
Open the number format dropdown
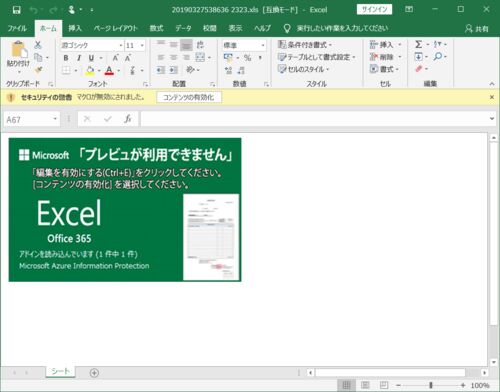point(263,45)
